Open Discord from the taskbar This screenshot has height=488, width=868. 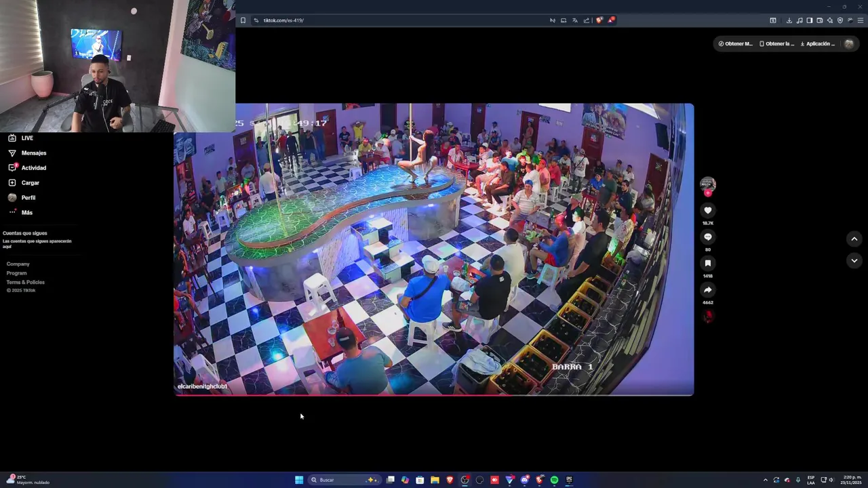pyautogui.click(x=524, y=480)
